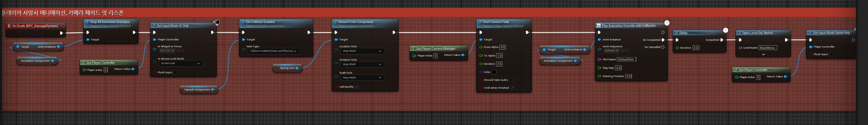Click Detach From Component function icon
Viewport: 868px width, 125px height.
(336, 22)
